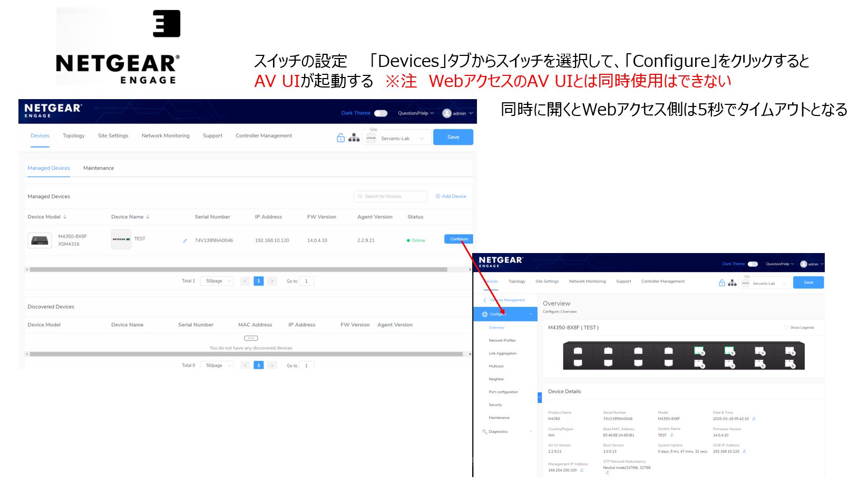
Task: Open Servants-Lab site dropdown in Managed Devices window
Action: (x=396, y=139)
